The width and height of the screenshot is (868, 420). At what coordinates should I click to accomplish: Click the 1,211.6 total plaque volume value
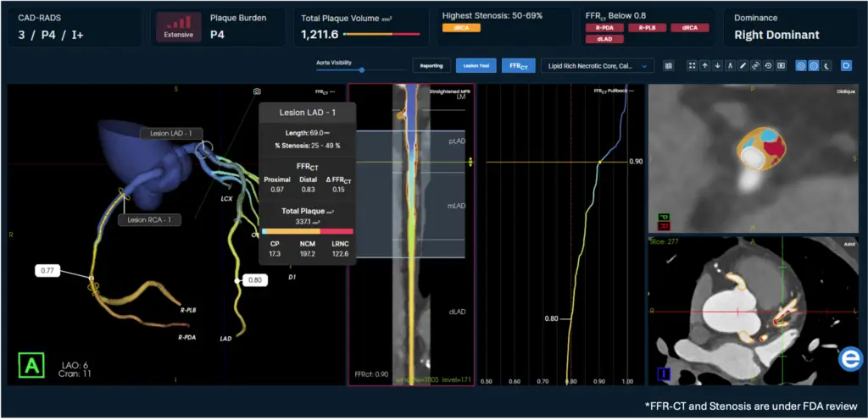click(320, 34)
